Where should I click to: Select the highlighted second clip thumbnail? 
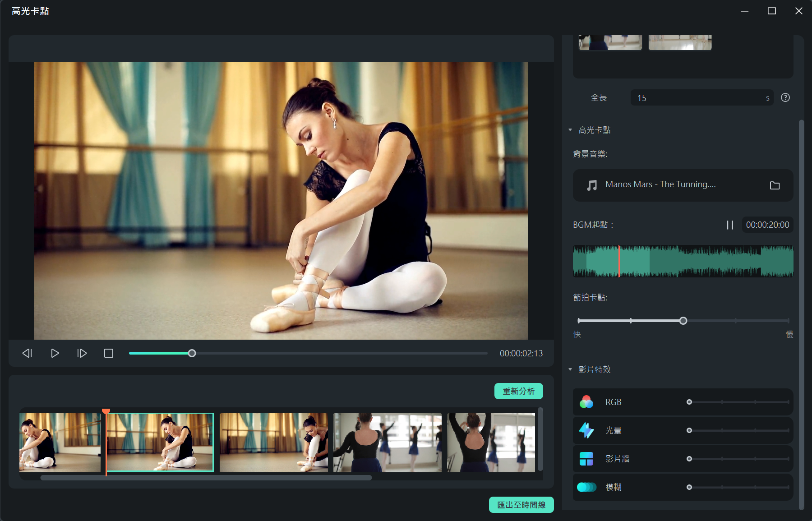[x=160, y=443]
